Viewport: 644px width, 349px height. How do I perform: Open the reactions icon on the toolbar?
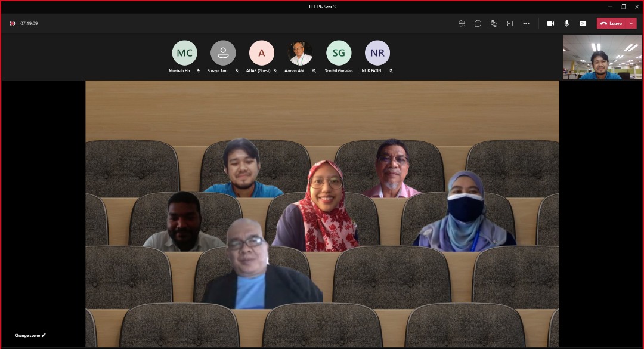[x=494, y=23]
